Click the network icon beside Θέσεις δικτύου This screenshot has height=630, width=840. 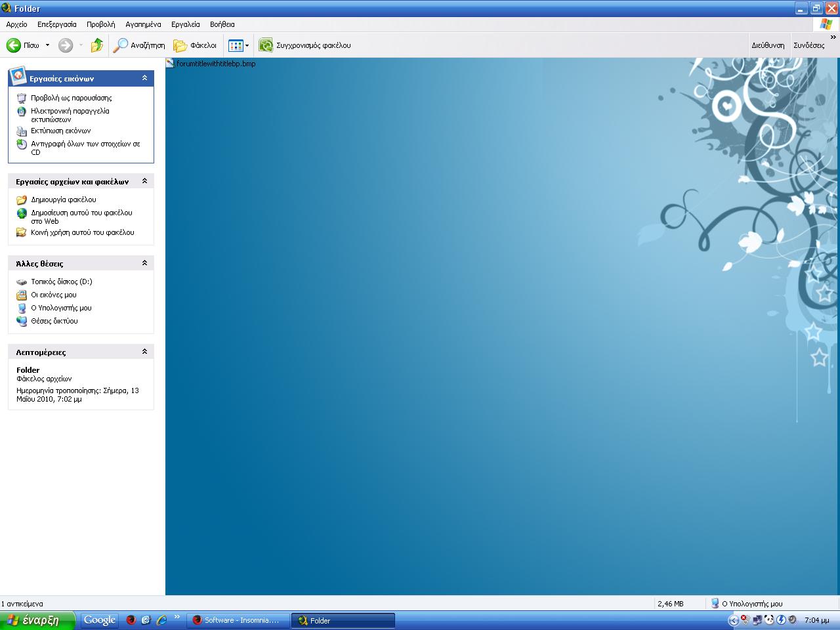tap(22, 321)
